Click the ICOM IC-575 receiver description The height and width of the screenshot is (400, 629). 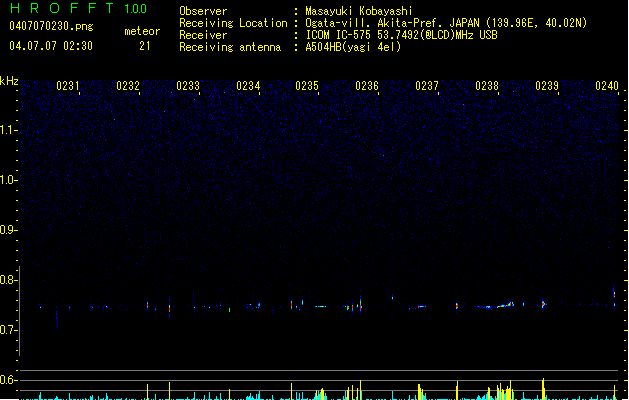click(401, 35)
